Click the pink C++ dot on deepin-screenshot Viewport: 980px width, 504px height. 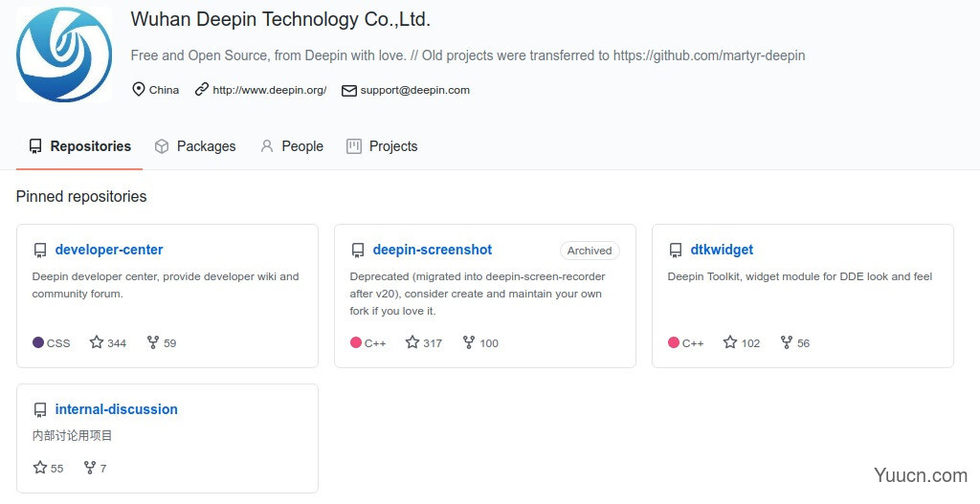click(356, 342)
